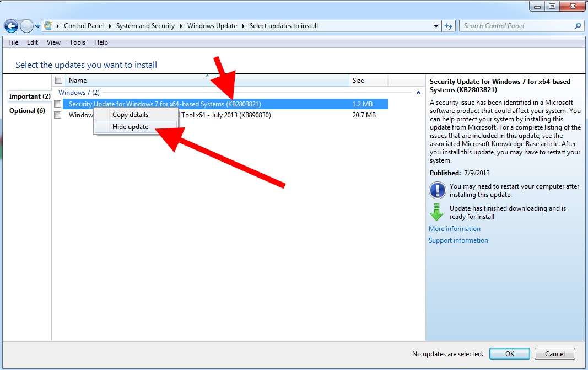This screenshot has height=370, width=588.
Task: Open the View menu
Action: click(53, 42)
